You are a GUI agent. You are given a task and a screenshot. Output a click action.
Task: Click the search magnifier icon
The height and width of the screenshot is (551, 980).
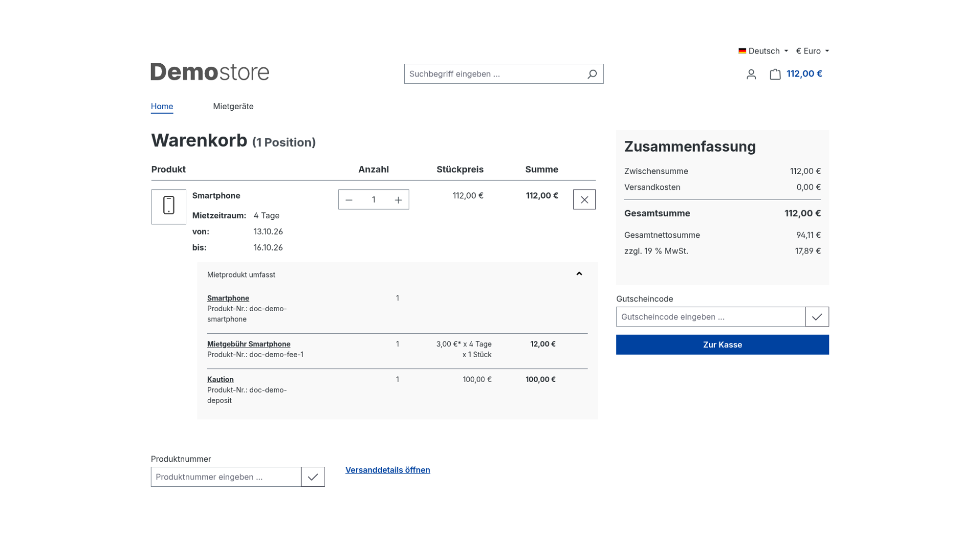click(x=592, y=74)
